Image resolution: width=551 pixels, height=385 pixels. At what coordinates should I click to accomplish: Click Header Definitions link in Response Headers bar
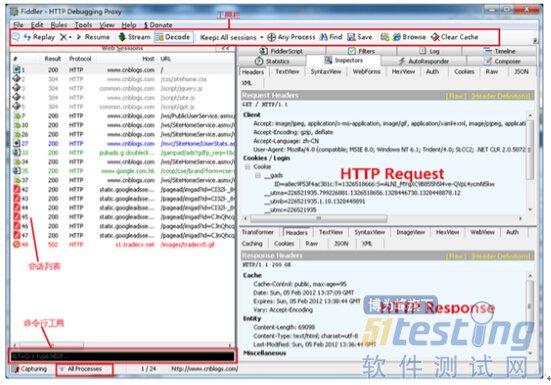coord(500,256)
